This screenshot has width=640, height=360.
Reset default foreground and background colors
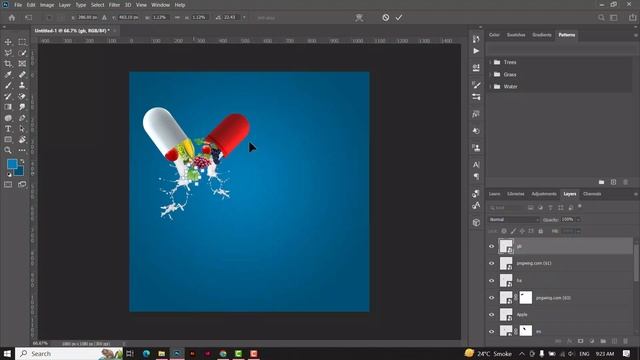[x=9, y=175]
